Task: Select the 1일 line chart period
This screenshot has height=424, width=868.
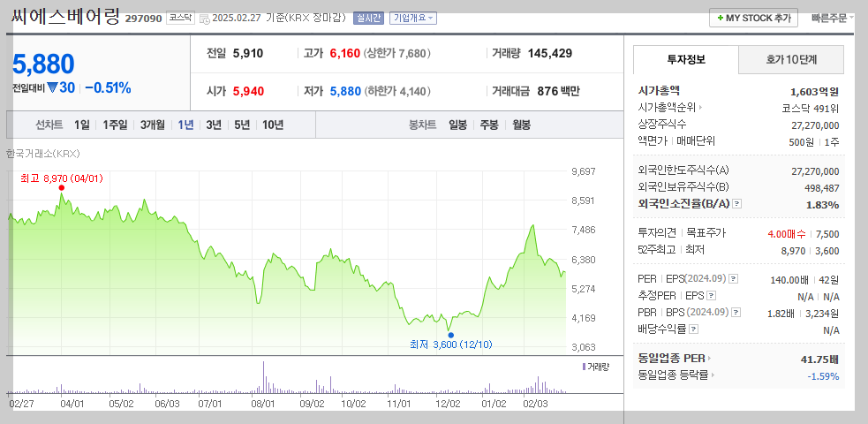Action: pyautogui.click(x=82, y=125)
